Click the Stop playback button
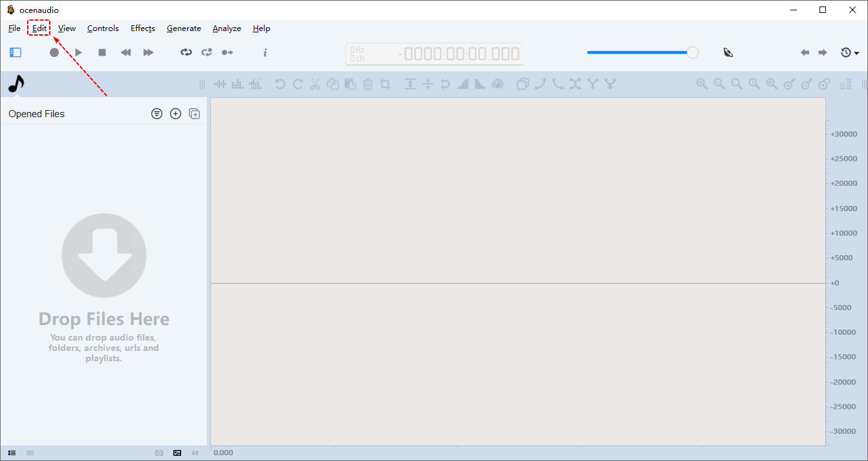Screen dimensions: 868x461 (102, 52)
